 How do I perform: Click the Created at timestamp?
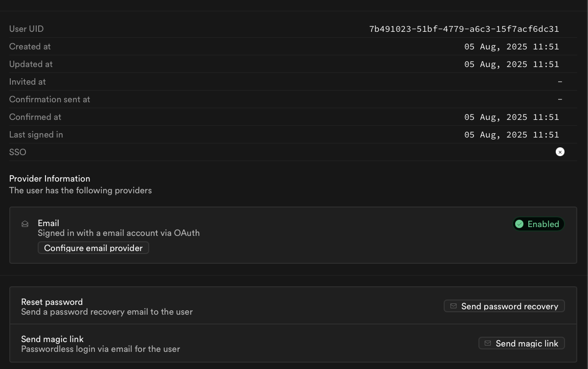pyautogui.click(x=512, y=46)
